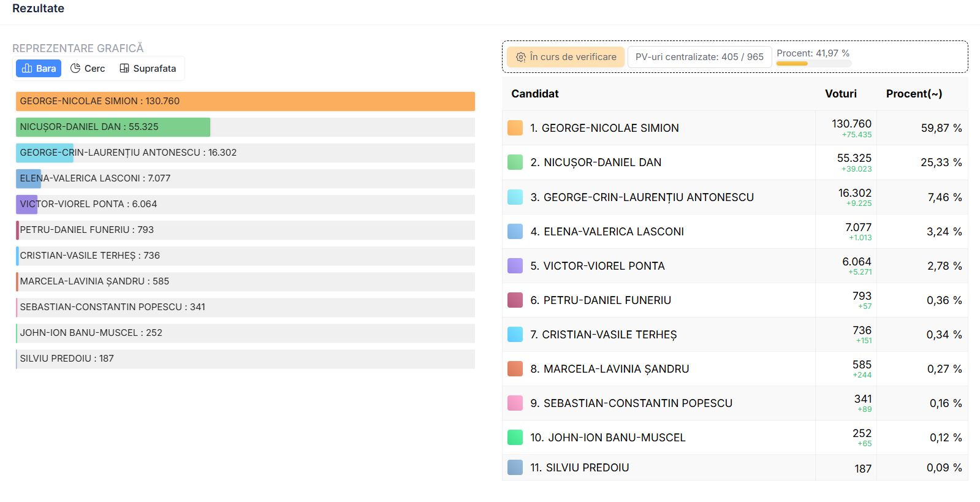The image size is (980, 502).
Task: Click the pie chart icon for Cerc
Action: pyautogui.click(x=75, y=69)
